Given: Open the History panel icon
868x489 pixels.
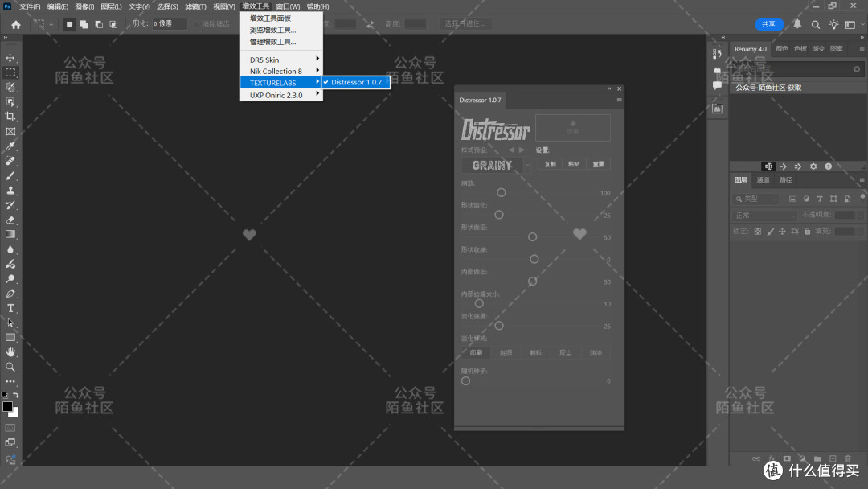Looking at the screenshot, I should tap(717, 54).
